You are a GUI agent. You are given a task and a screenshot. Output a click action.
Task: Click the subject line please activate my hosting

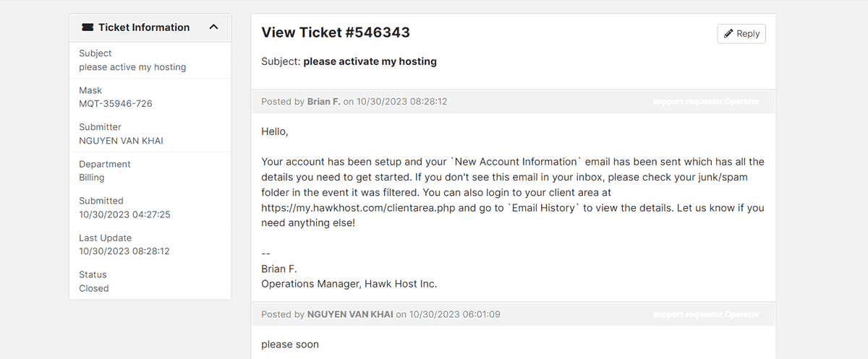click(x=370, y=61)
